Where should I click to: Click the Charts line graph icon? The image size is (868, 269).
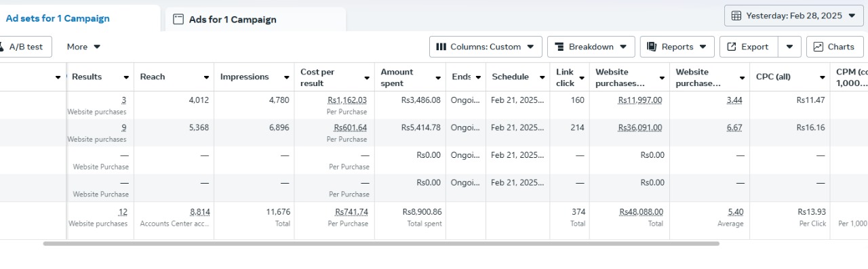pyautogui.click(x=818, y=47)
